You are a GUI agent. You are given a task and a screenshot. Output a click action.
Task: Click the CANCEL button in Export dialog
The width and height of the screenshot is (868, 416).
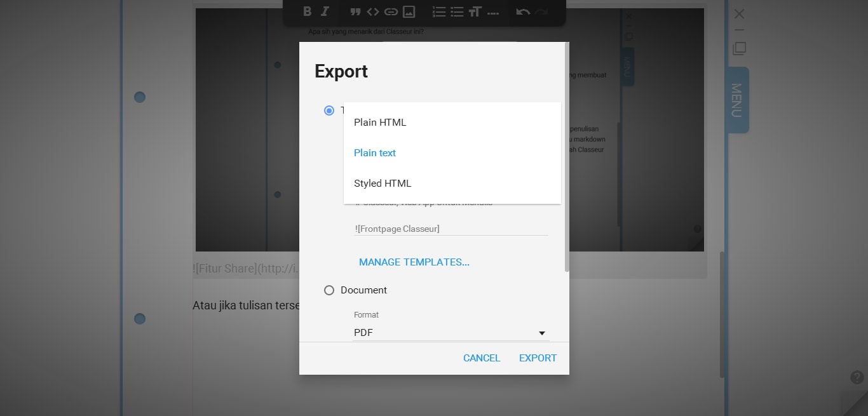click(x=482, y=358)
